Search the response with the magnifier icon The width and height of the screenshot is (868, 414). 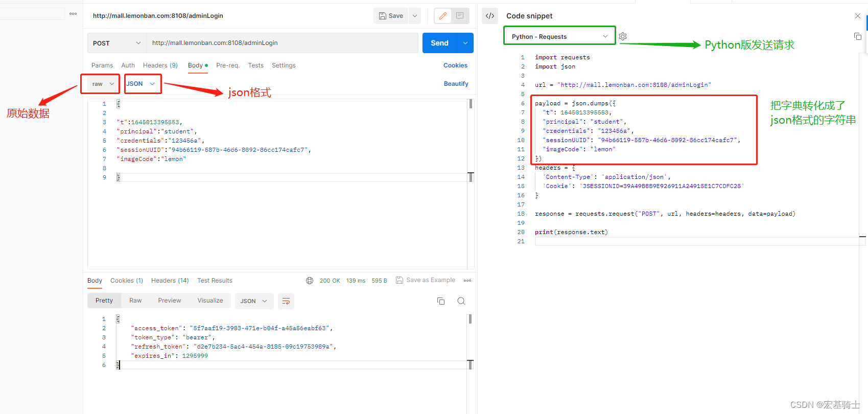click(461, 301)
